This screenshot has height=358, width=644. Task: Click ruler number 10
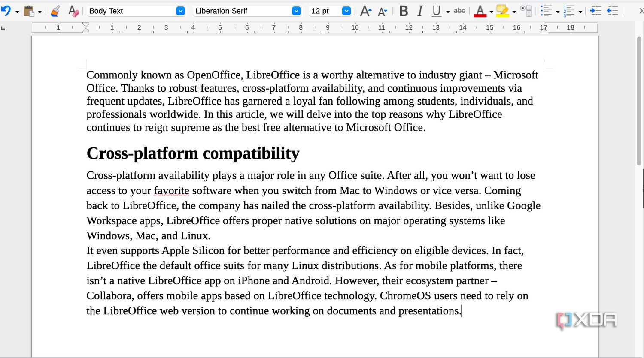[x=355, y=27]
